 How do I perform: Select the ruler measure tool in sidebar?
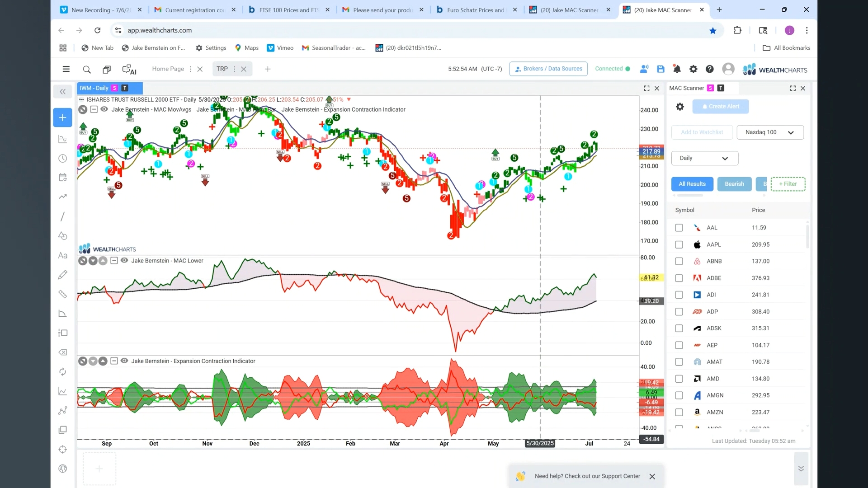click(63, 294)
